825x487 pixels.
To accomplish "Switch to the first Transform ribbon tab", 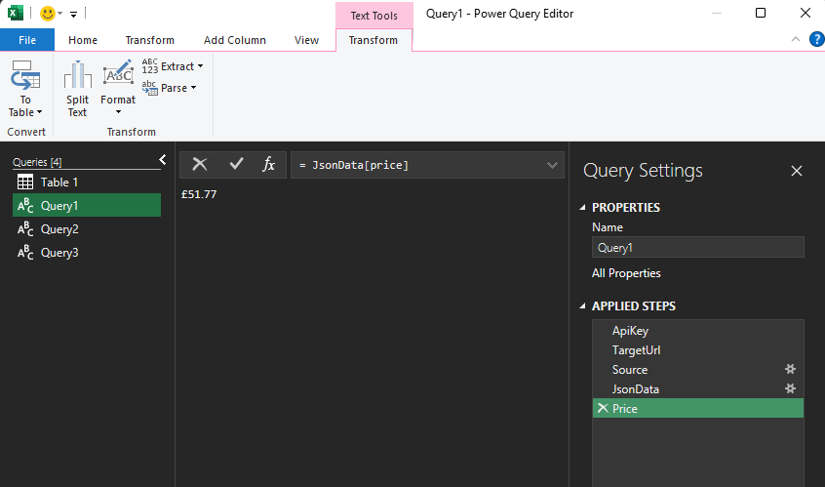I will 149,40.
